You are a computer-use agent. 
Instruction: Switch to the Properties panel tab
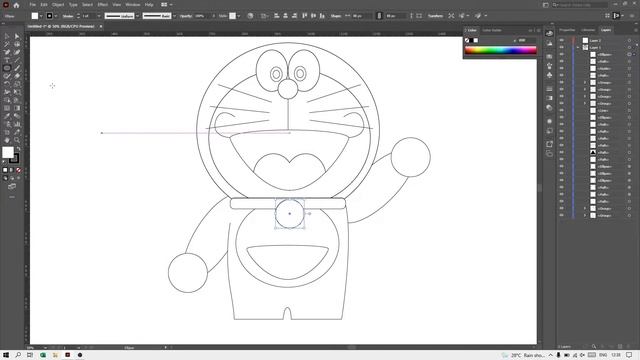point(567,30)
